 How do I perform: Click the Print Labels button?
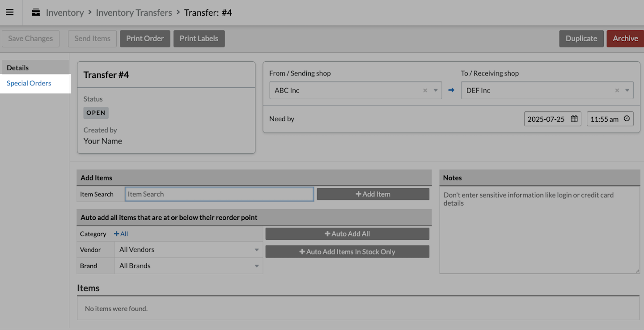pyautogui.click(x=199, y=38)
